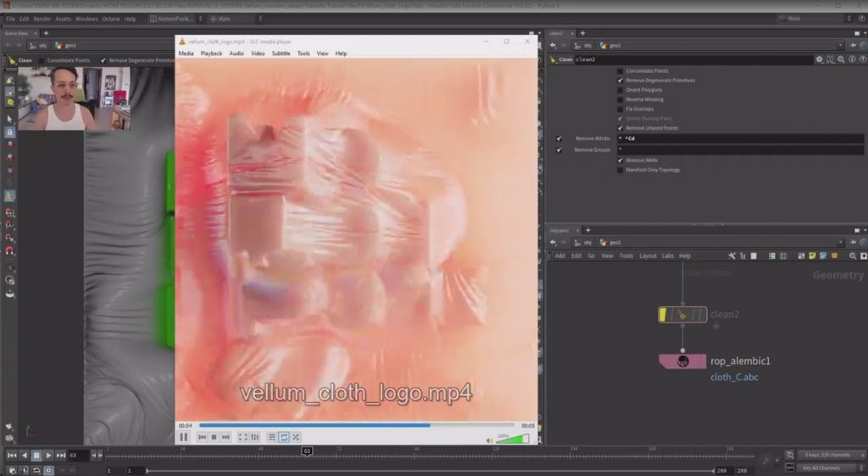The width and height of the screenshot is (868, 476).
Task: Toggle Remove Groups checkbox
Action: 559,149
